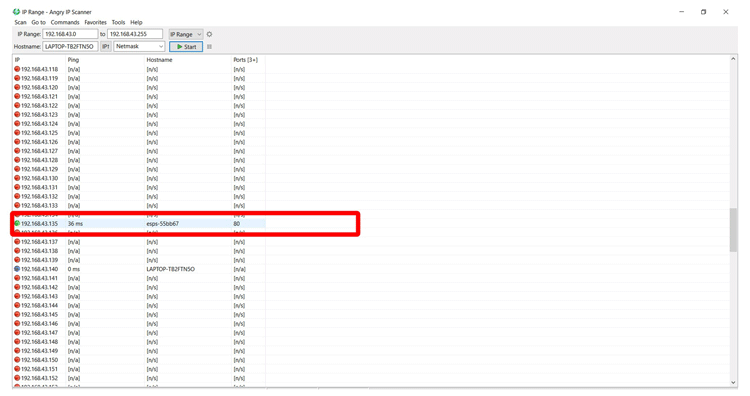Click LAPTOP-TB2FTN5O hostname in results list
The width and height of the screenshot is (750, 396).
[x=171, y=269]
